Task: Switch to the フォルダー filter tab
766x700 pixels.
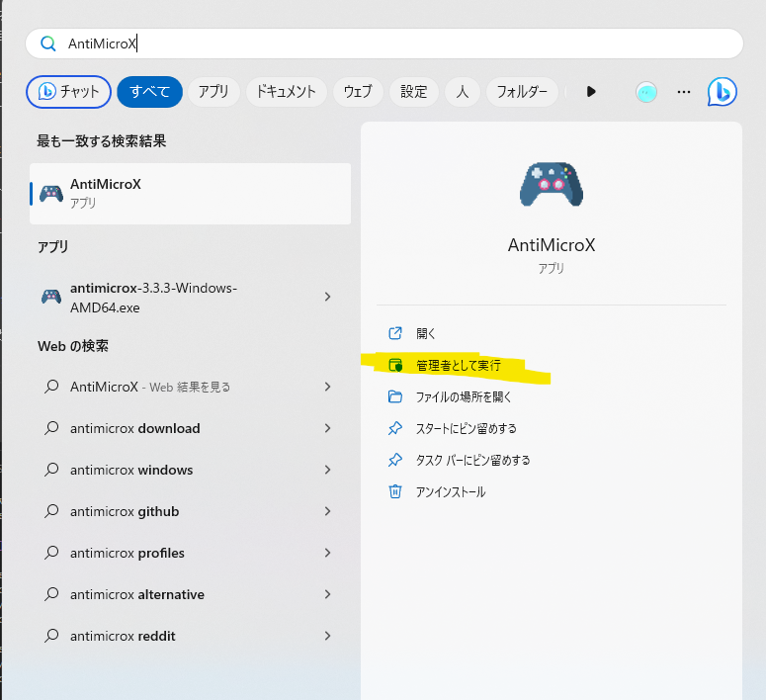Action: point(522,91)
